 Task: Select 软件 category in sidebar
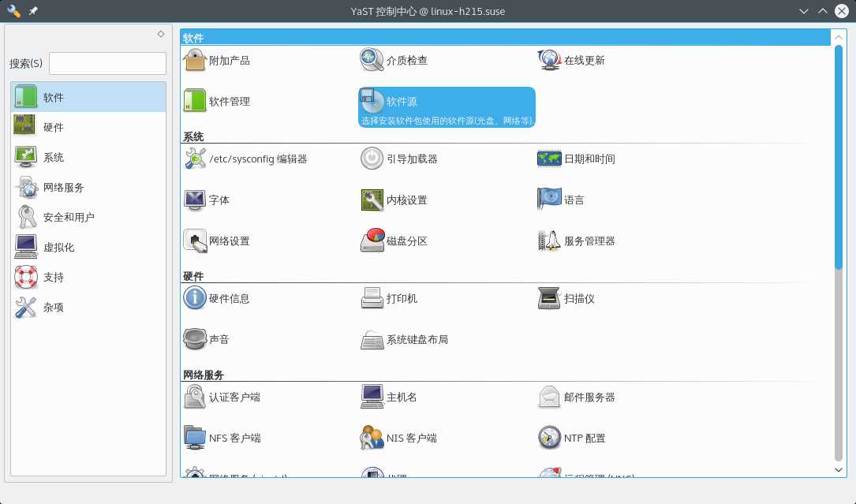click(88, 97)
